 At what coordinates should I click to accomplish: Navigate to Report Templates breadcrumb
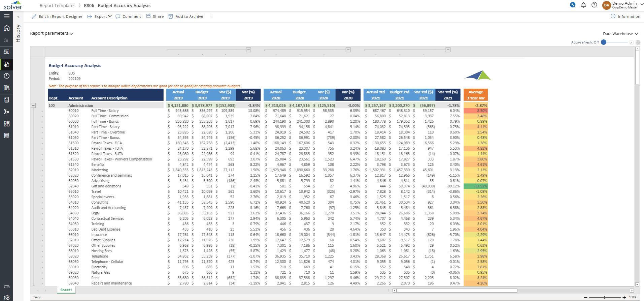point(58,6)
